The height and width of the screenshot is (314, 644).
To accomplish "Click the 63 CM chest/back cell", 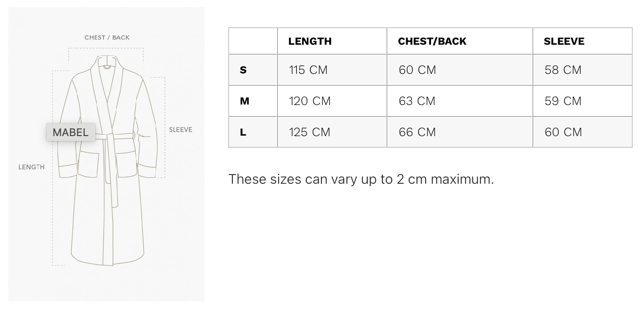I will pyautogui.click(x=417, y=101).
